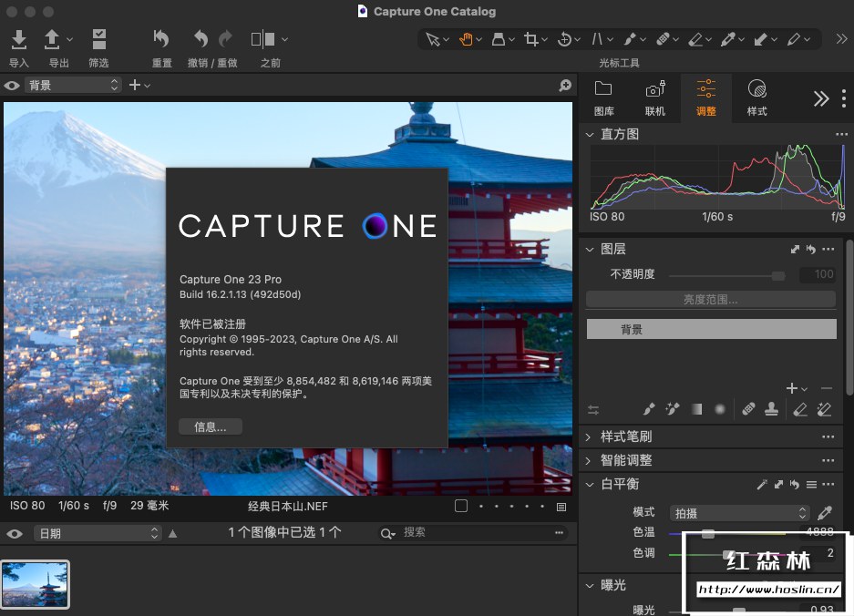The image size is (854, 616).
Task: Click the zoom magnifier icon above the viewer
Action: pos(565,85)
